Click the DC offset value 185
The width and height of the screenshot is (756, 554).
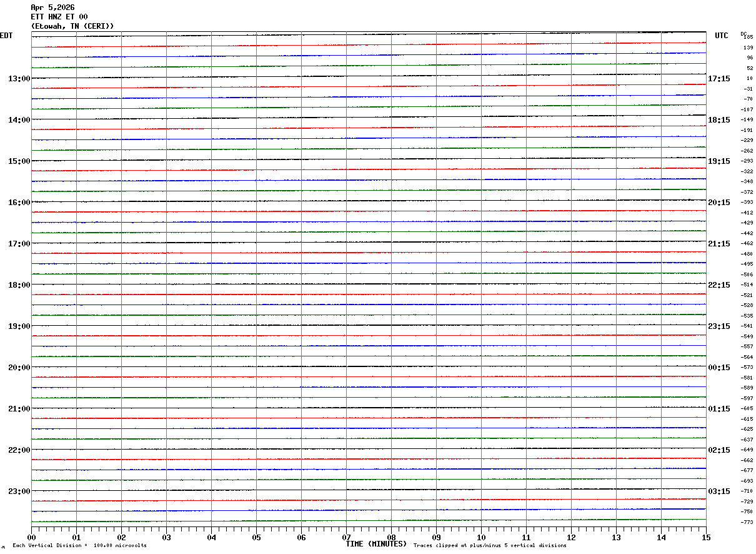748,38
